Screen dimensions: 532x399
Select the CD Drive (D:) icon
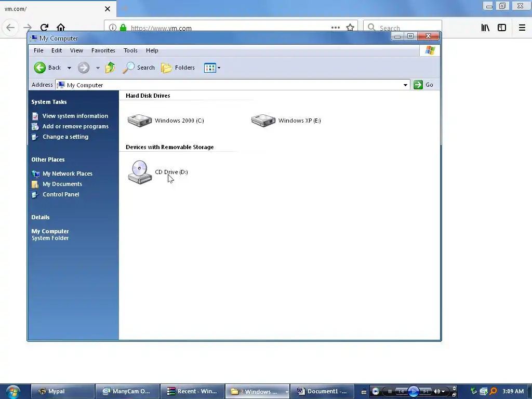[140, 172]
